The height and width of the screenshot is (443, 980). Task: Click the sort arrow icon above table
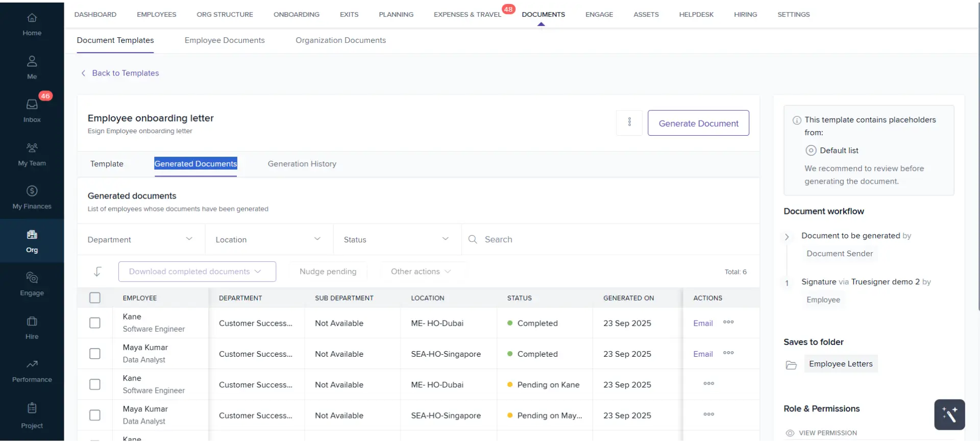click(97, 272)
